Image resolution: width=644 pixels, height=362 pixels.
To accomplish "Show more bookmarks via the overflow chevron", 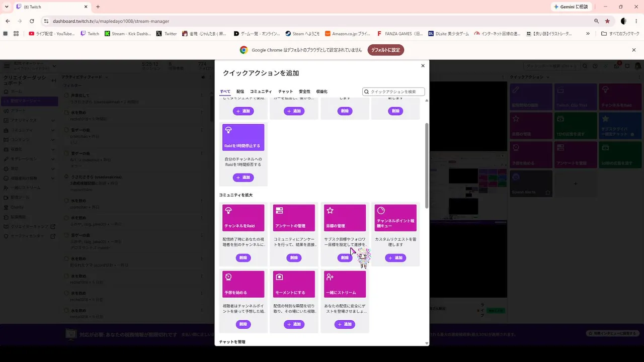I will click(x=588, y=34).
